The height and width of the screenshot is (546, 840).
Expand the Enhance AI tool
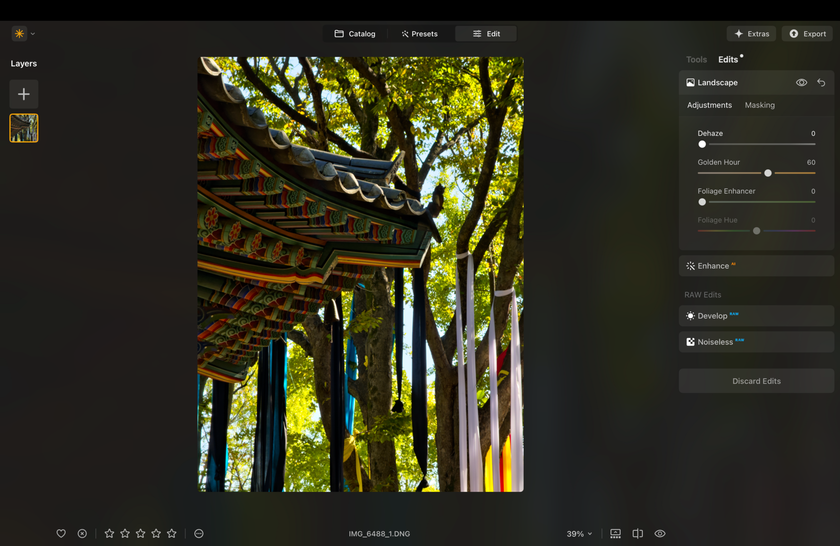(756, 266)
